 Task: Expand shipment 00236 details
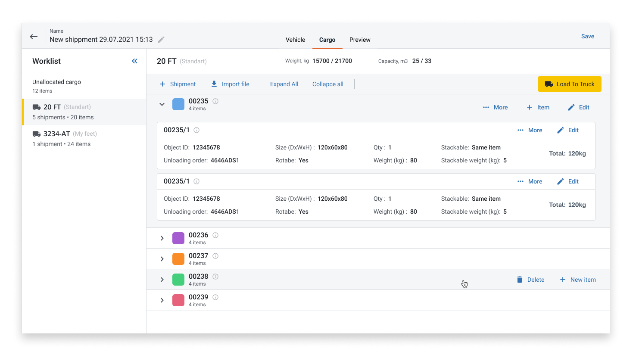click(x=162, y=238)
